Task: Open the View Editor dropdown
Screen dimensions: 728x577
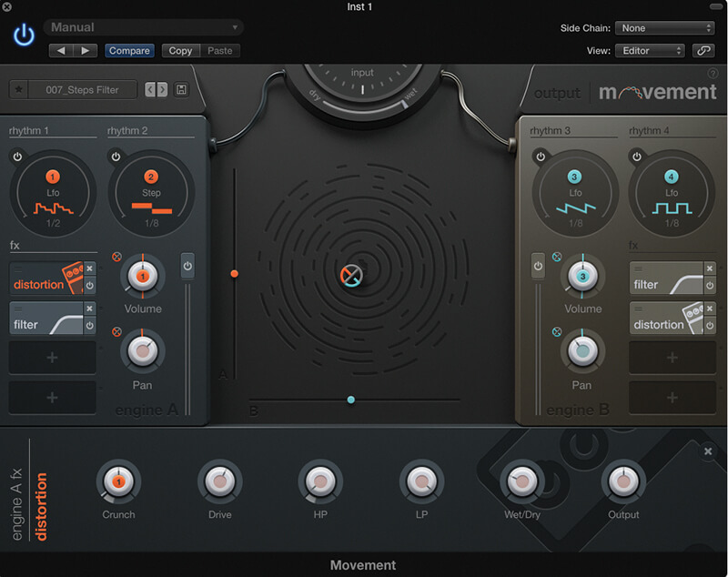Action: point(648,51)
